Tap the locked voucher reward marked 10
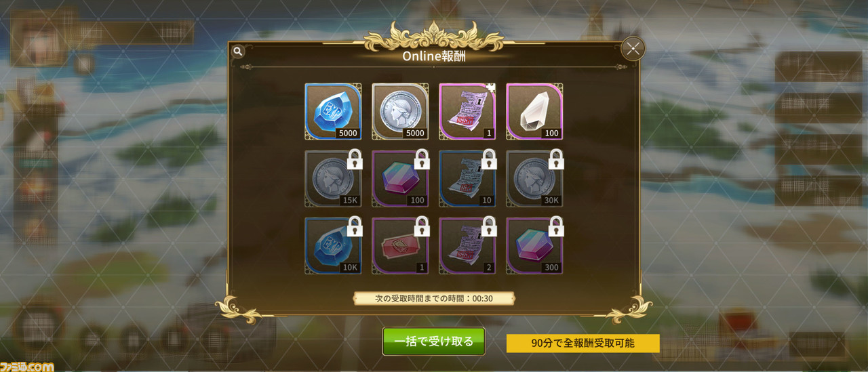Viewport: 868px width, 372px height. [x=467, y=179]
